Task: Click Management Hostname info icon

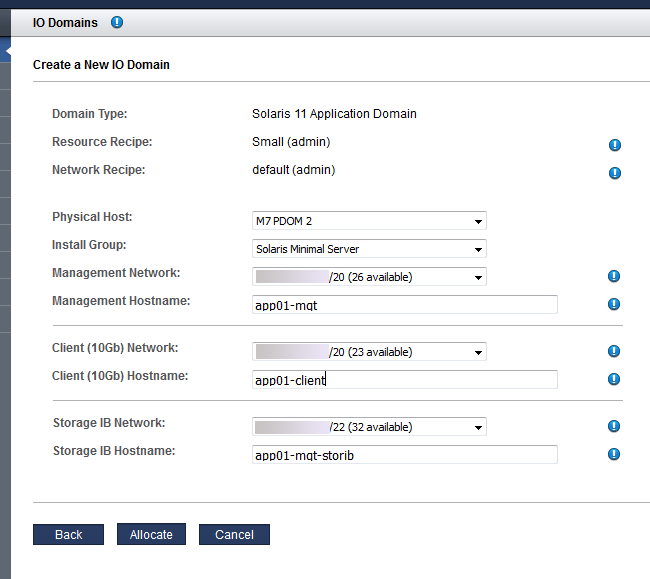Action: 614,304
